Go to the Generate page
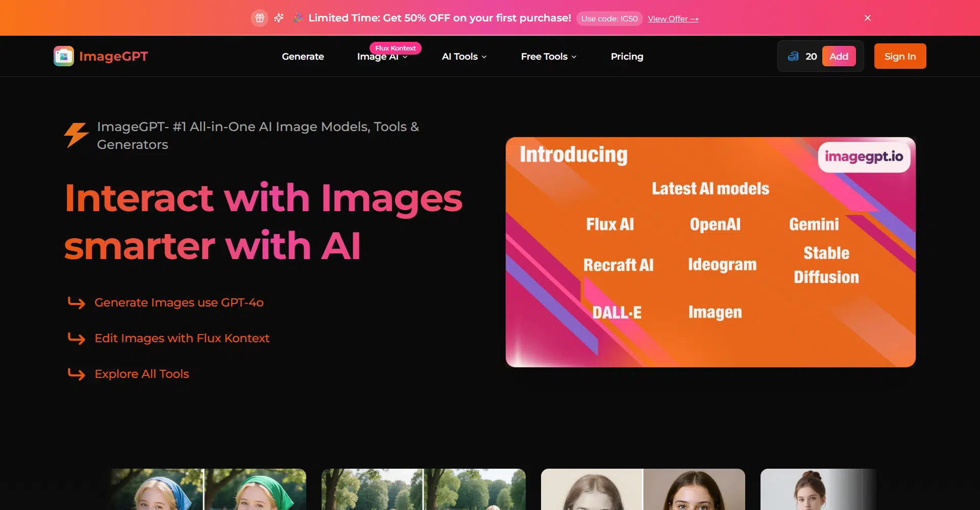 click(x=303, y=57)
